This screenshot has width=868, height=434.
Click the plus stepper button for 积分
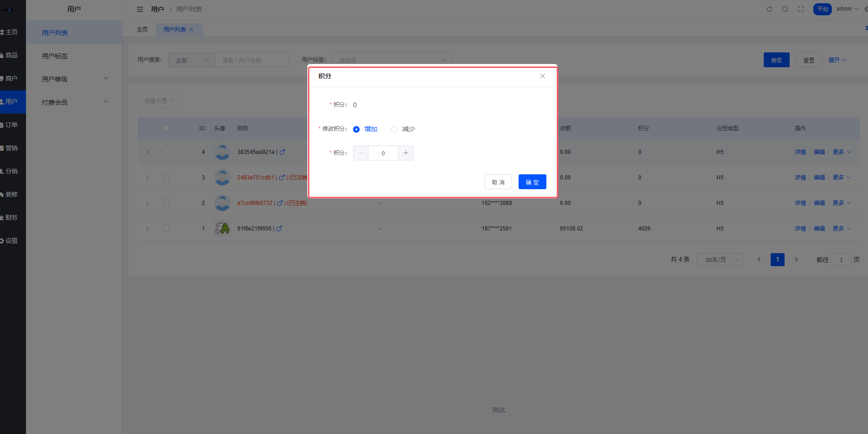405,153
